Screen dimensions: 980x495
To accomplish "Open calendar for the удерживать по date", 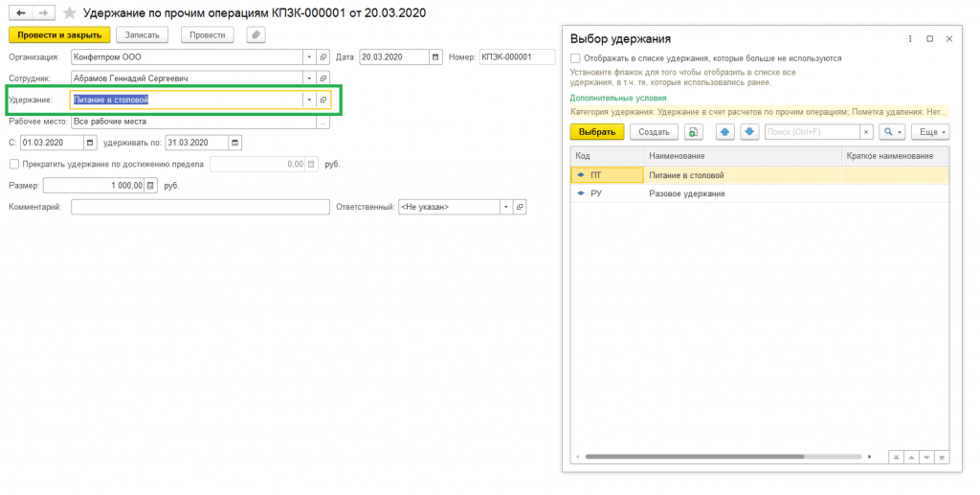I will pos(222,143).
